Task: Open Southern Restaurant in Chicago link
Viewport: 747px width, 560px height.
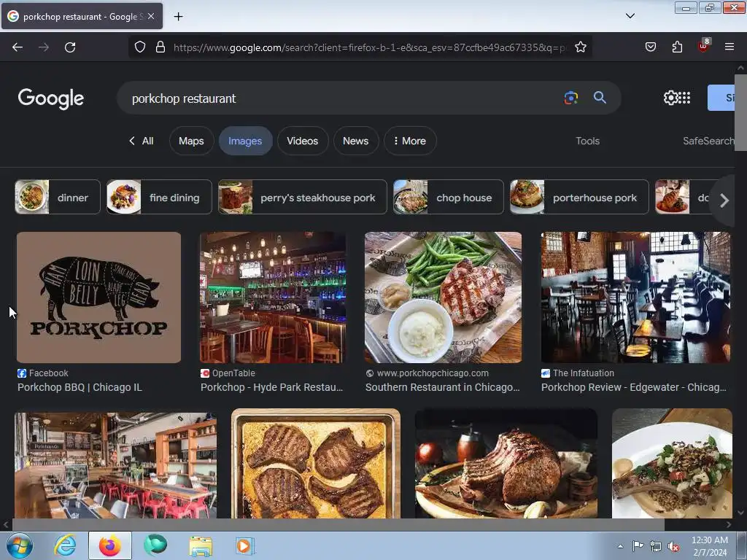Action: (443, 387)
